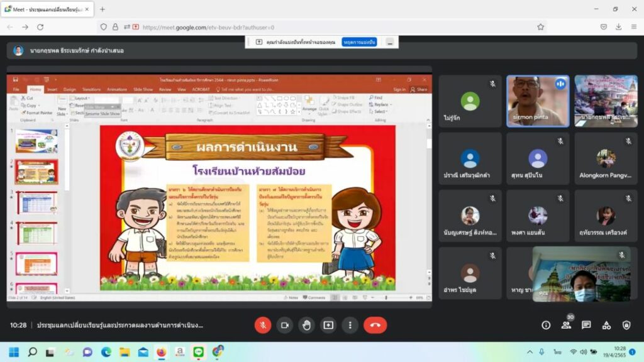The width and height of the screenshot is (644, 362).
Task: Switch to PowerPoint Design tab
Action: (x=69, y=89)
